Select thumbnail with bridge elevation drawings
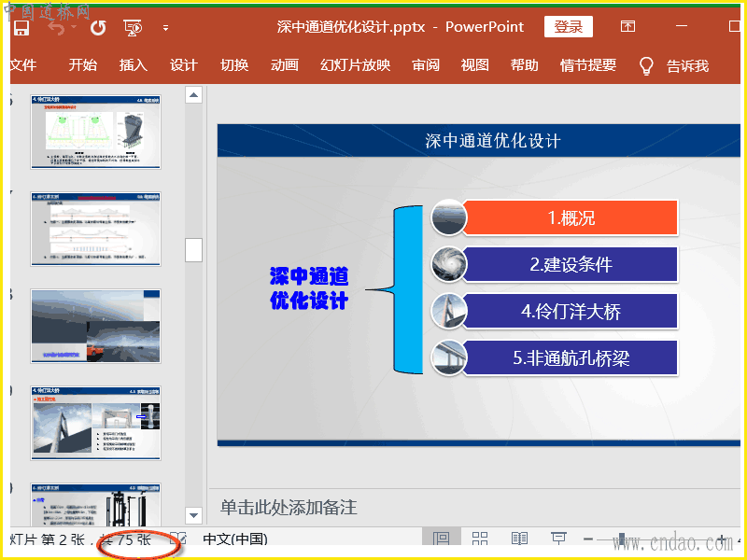The image size is (747, 560). 96,229
